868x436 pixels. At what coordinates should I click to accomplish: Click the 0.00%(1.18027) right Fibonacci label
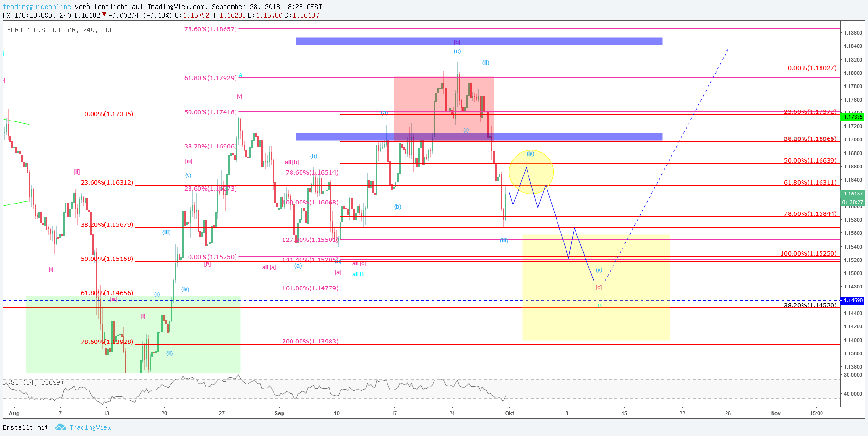point(812,68)
